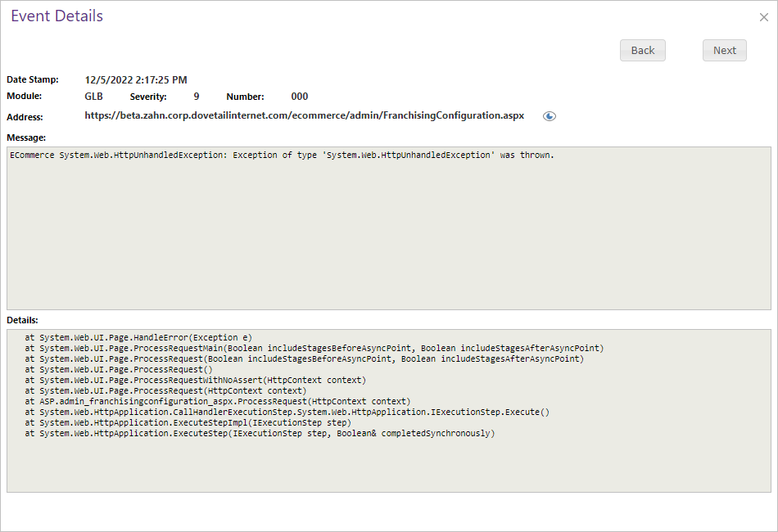Click the Module value GLB
This screenshot has width=778, height=532.
pos(94,97)
